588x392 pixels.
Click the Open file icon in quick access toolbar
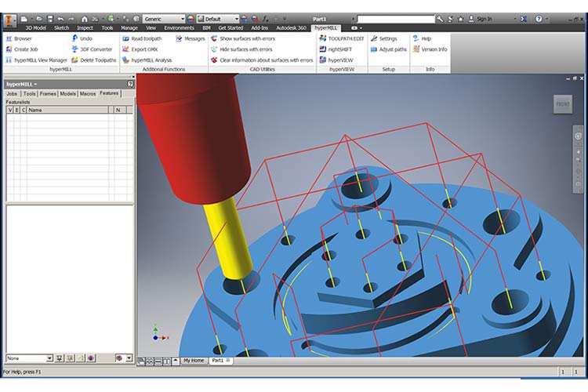pyautogui.click(x=39, y=19)
